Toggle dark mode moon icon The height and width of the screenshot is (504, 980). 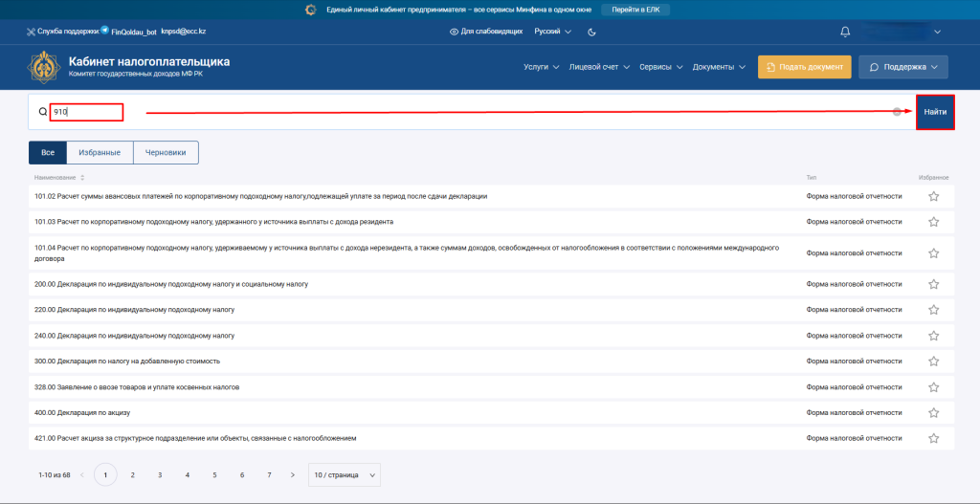tap(591, 32)
